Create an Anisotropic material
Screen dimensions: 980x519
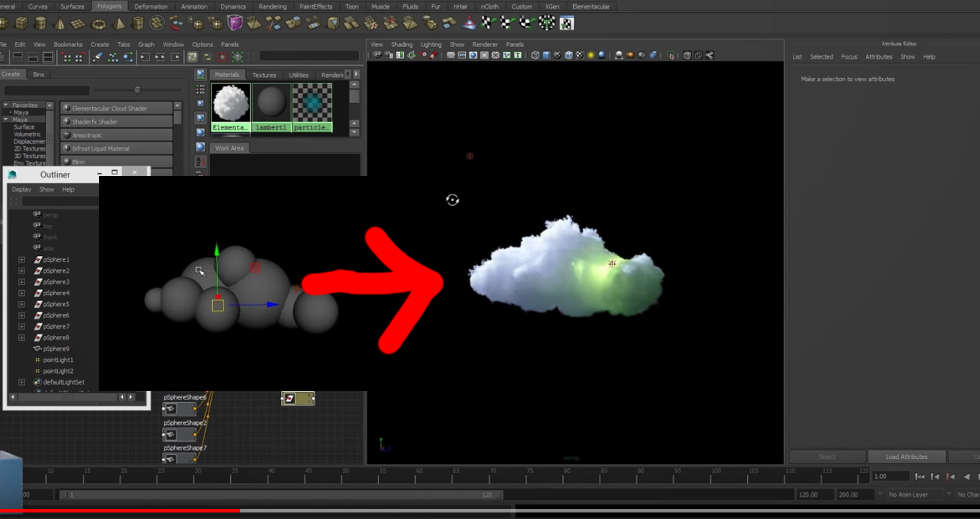click(x=116, y=135)
